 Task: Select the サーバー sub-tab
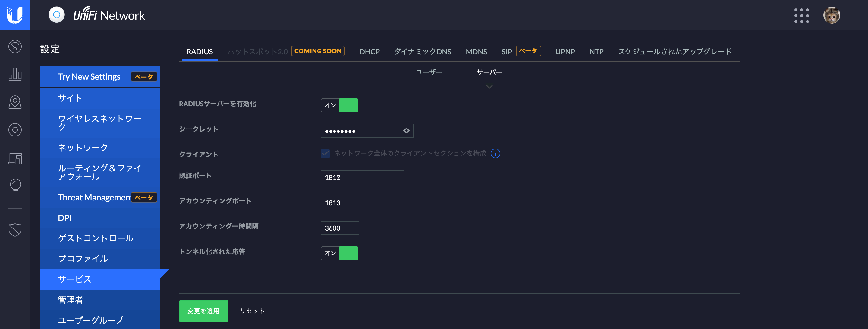pos(489,72)
